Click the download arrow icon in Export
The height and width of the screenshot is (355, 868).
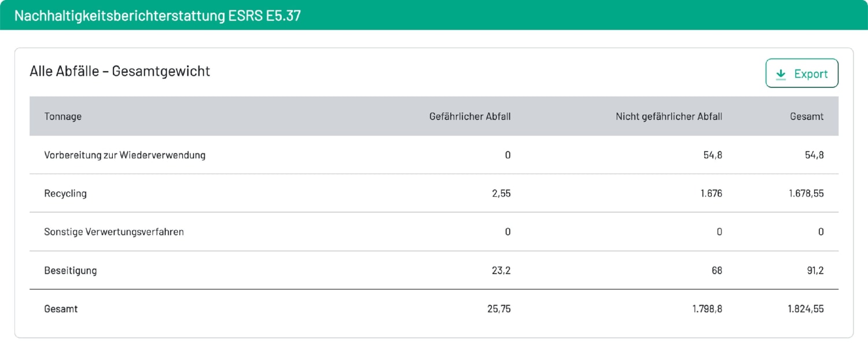[781, 74]
